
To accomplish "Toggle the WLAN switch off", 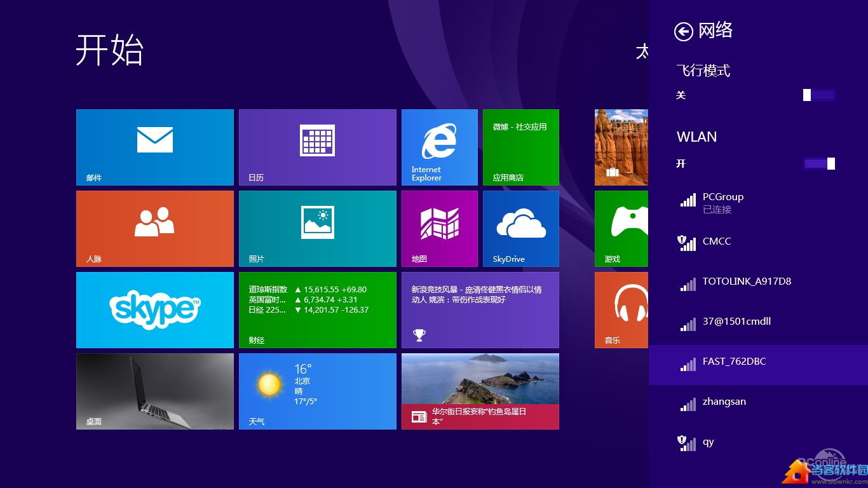I will pyautogui.click(x=818, y=164).
